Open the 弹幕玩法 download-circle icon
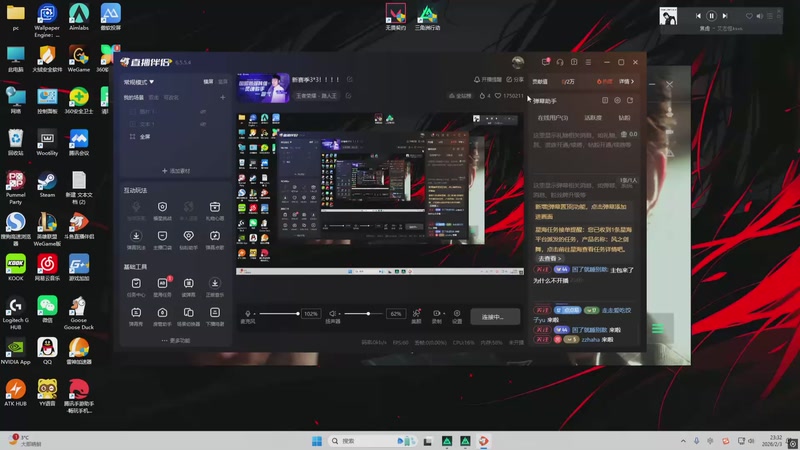Screen dimensions: 800x450 coord(136,236)
